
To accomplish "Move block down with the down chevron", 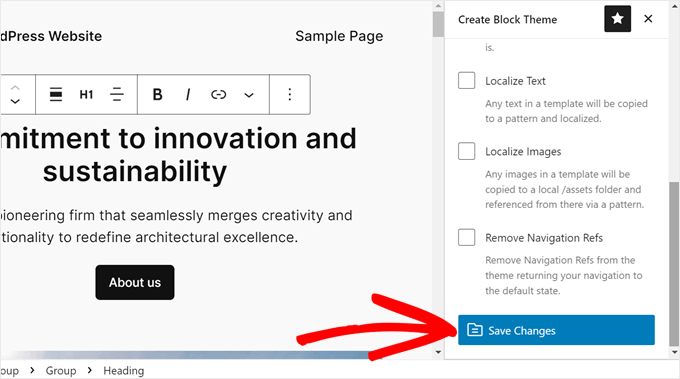I will point(15,101).
